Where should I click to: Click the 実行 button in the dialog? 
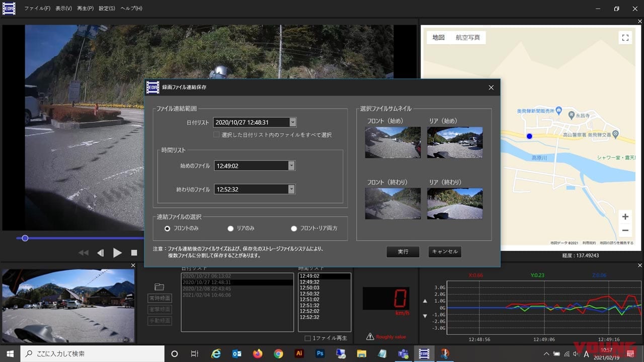click(x=403, y=251)
